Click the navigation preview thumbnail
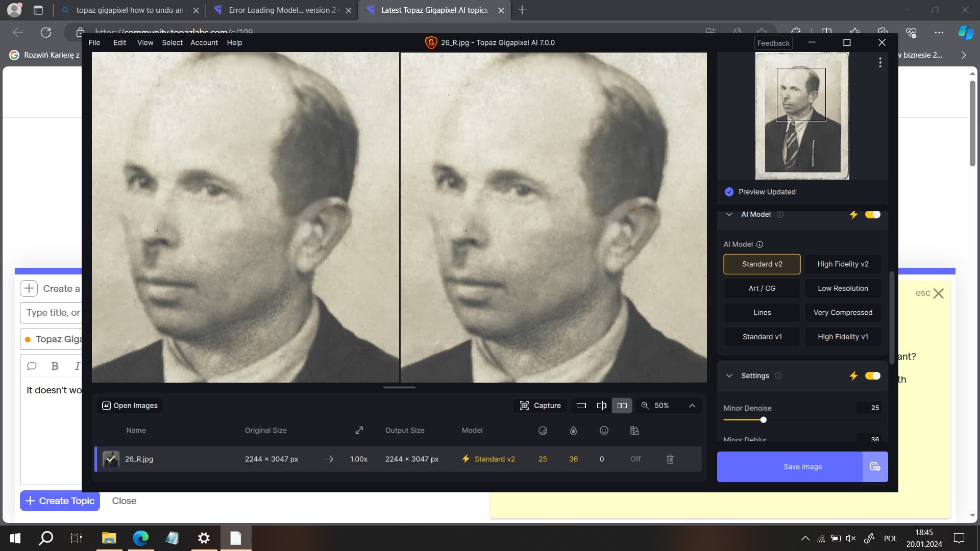980x551 pixels. pos(801,116)
